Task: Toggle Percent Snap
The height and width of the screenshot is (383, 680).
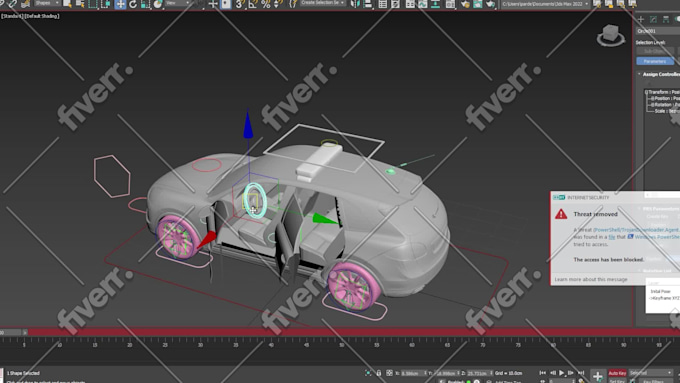Action: tap(266, 4)
